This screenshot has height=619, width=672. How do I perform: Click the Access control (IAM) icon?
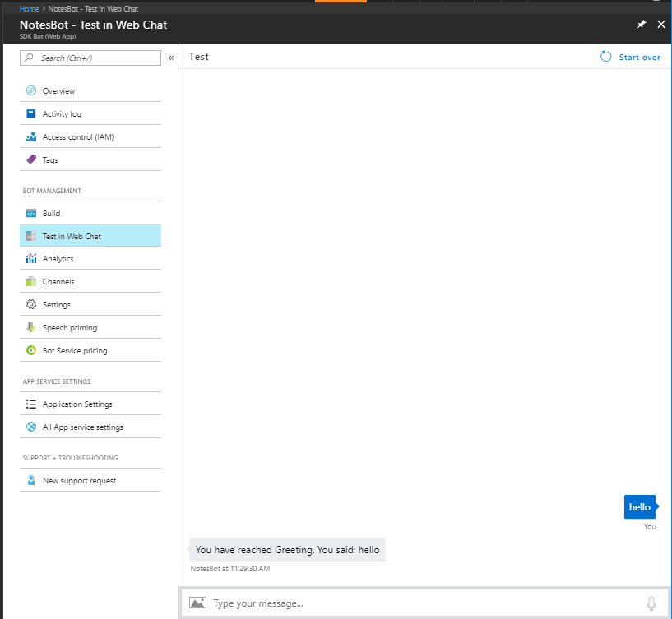point(30,136)
